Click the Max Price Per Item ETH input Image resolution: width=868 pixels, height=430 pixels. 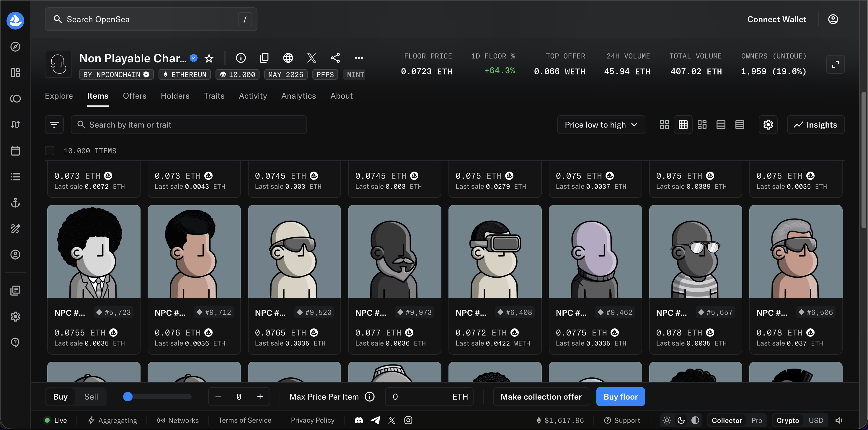429,397
